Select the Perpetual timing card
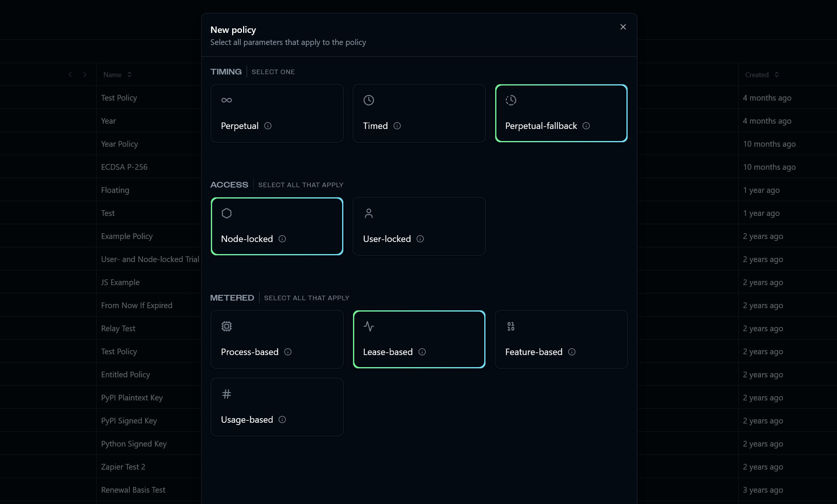 [x=277, y=113]
